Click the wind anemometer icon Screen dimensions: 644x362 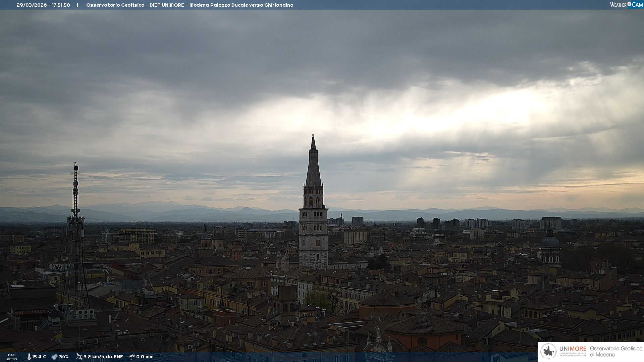79,357
